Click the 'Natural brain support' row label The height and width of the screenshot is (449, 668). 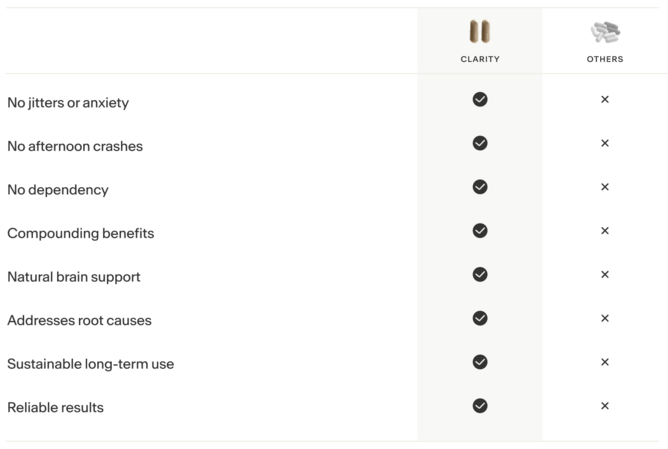(73, 277)
